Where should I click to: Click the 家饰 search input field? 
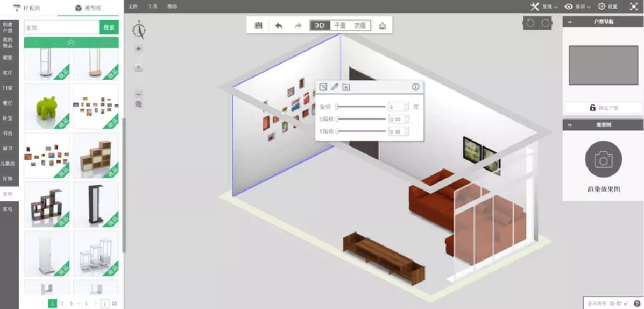click(x=62, y=27)
